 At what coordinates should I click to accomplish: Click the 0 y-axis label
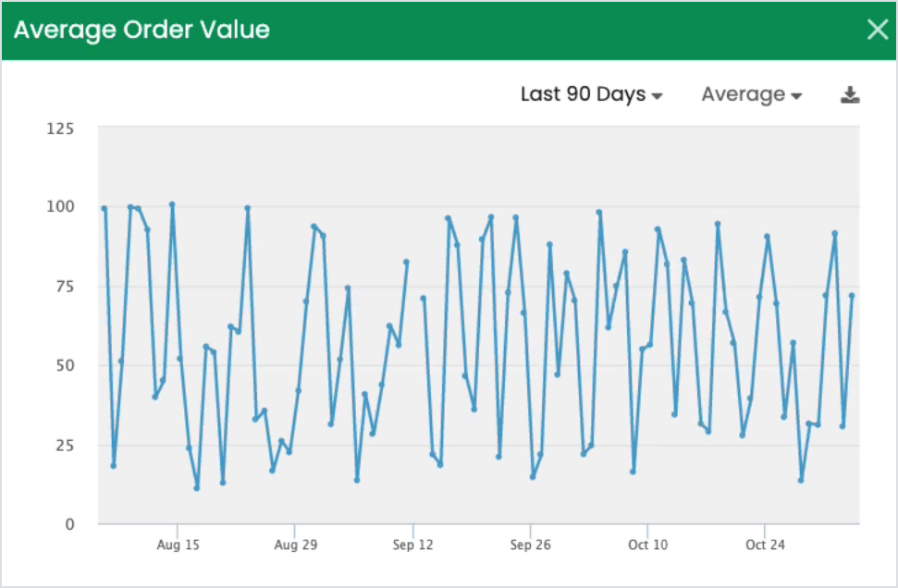coord(68,524)
